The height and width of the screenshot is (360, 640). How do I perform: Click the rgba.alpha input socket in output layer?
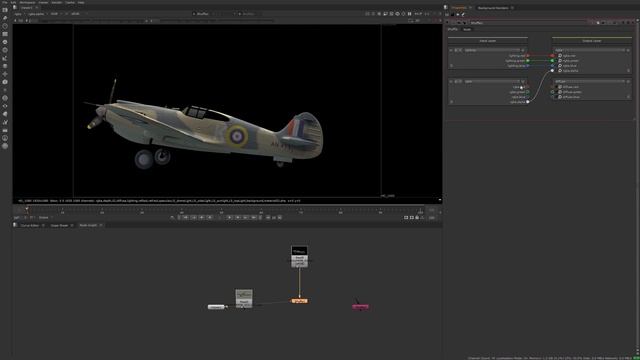pos(552,71)
